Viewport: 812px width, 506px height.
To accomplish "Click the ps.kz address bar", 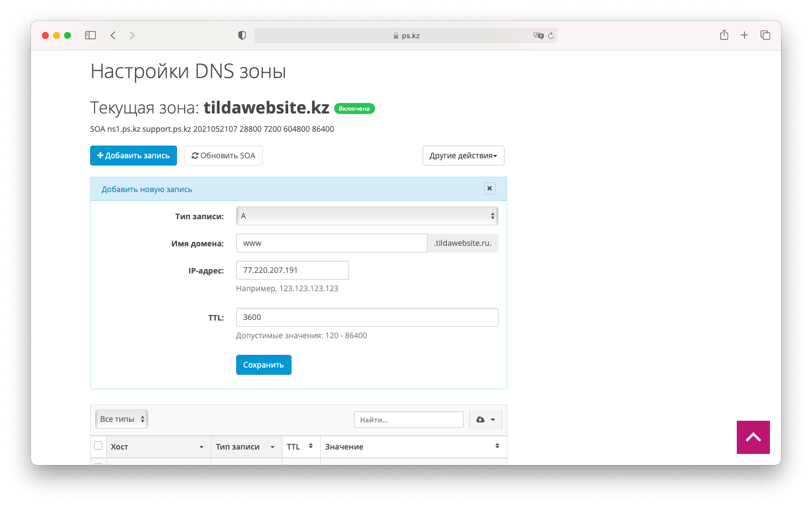I will [x=406, y=35].
